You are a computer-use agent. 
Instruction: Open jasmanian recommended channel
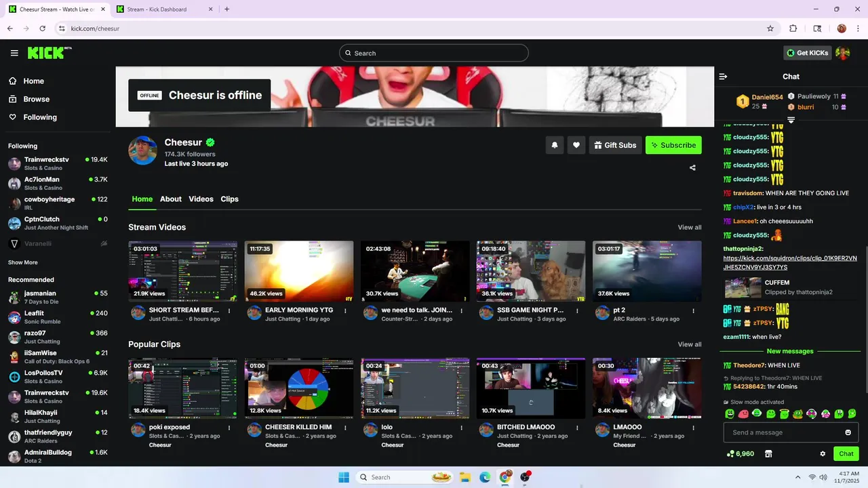coord(58,297)
